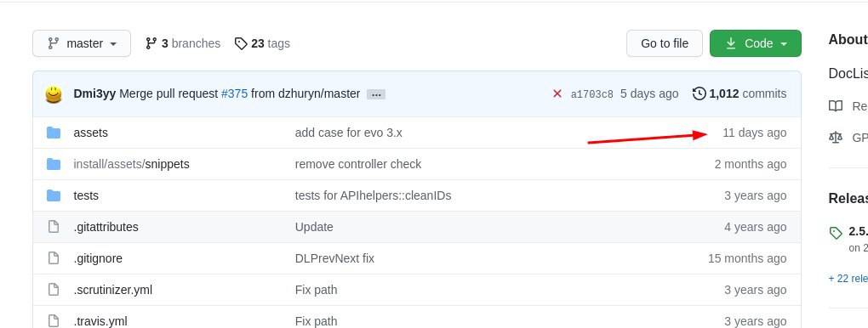Open the 'DLPrevNext fix' commit message
This screenshot has height=328, width=868.
(334, 258)
